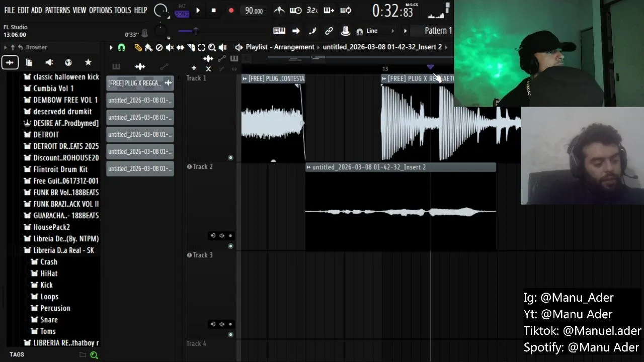The height and width of the screenshot is (362, 644).
Task: Select the Draw pencil tool in playlist
Action: tap(138, 47)
